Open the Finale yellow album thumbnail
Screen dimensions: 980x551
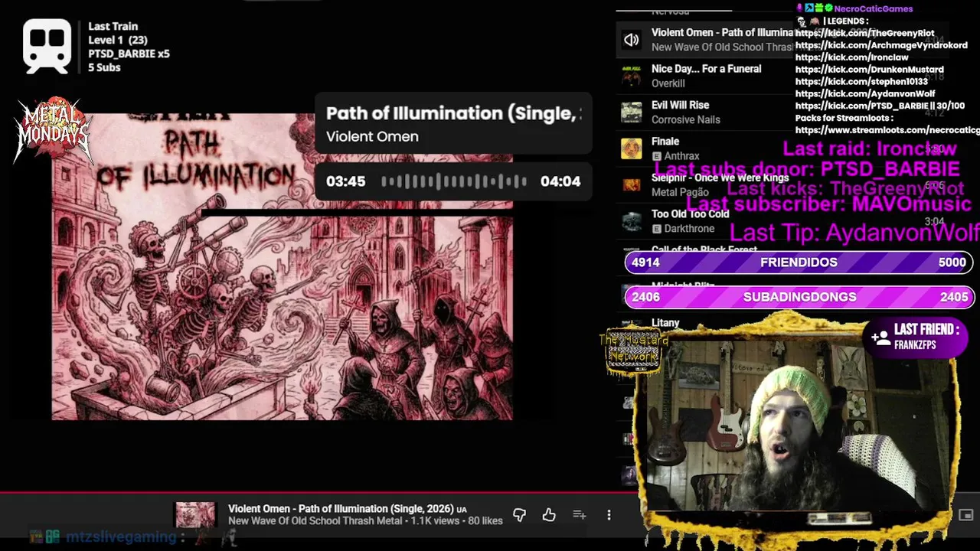pos(631,148)
